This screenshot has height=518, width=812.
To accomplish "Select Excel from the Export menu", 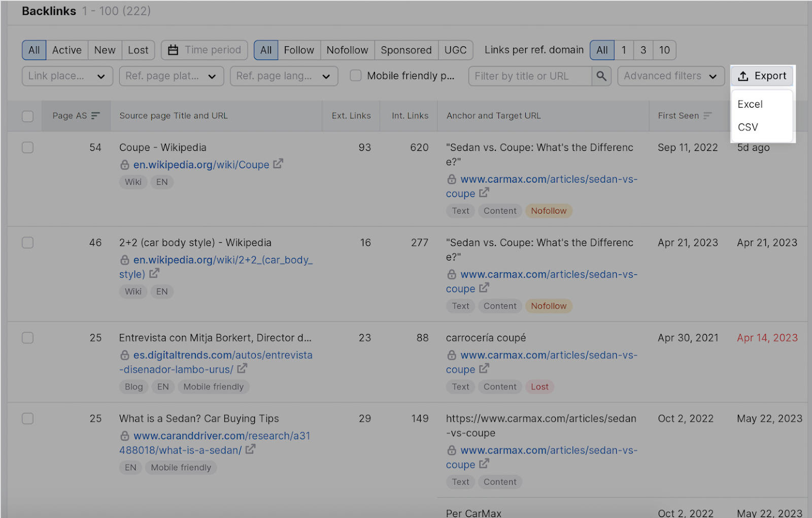I will click(x=750, y=104).
